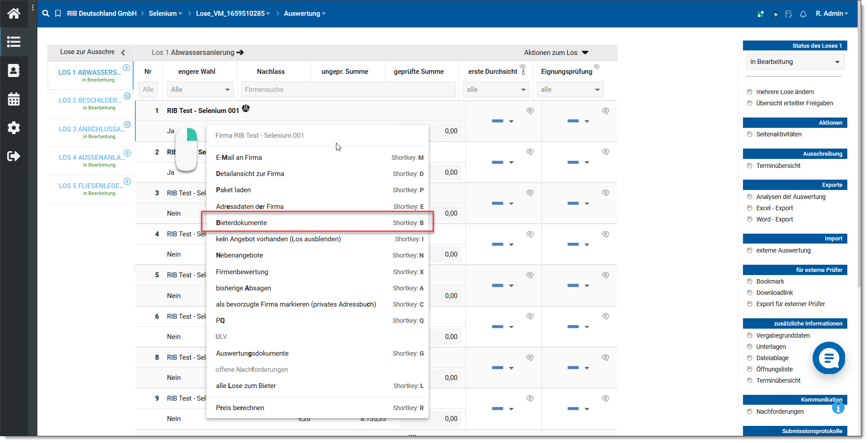The image size is (868, 443).
Task: Select E-Mail an Firma in context menu
Action: [318, 158]
